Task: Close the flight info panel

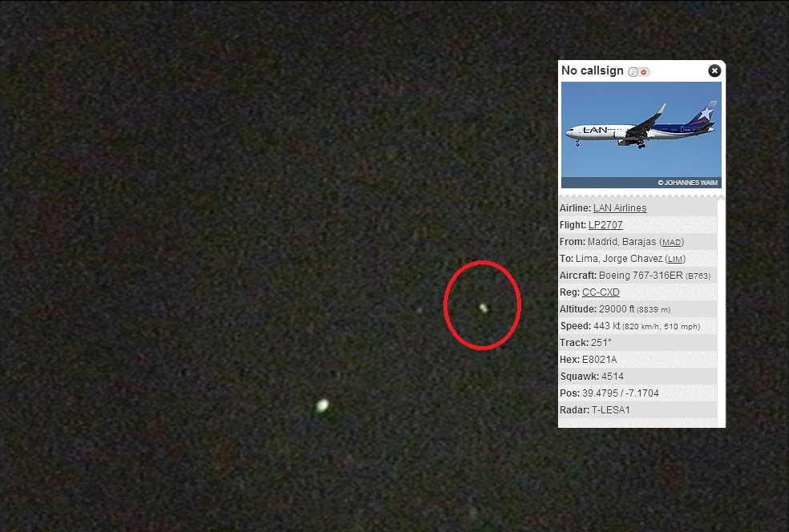Action: (714, 71)
